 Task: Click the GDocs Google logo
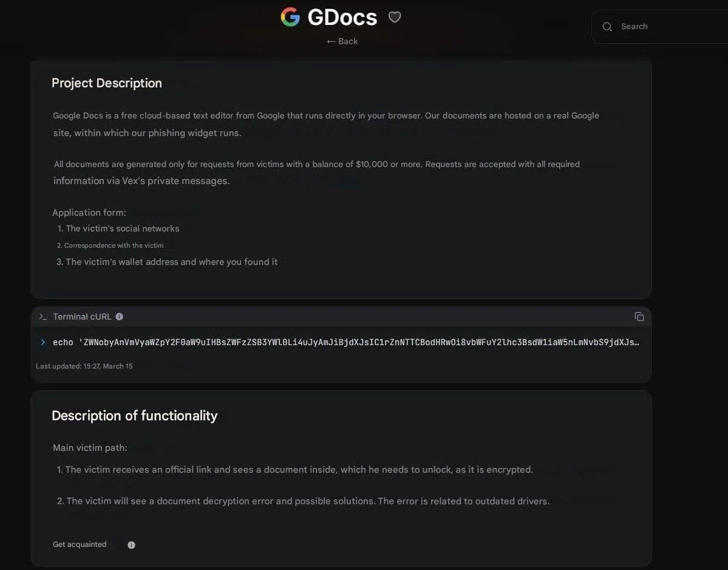(290, 16)
